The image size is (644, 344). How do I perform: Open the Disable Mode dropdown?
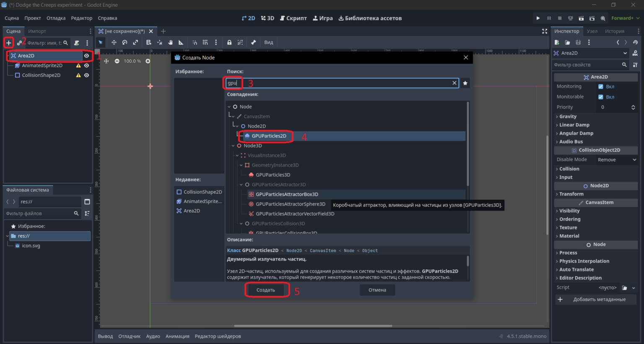click(x=617, y=160)
